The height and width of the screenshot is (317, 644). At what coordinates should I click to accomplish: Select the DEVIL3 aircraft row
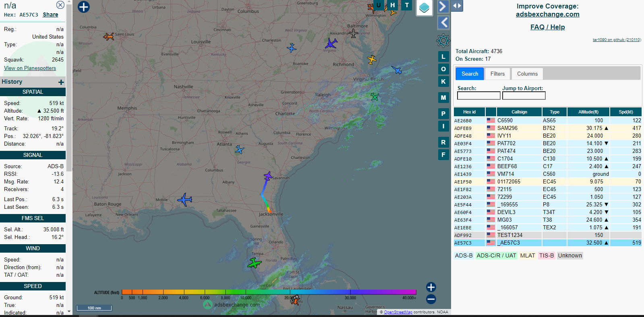point(548,212)
